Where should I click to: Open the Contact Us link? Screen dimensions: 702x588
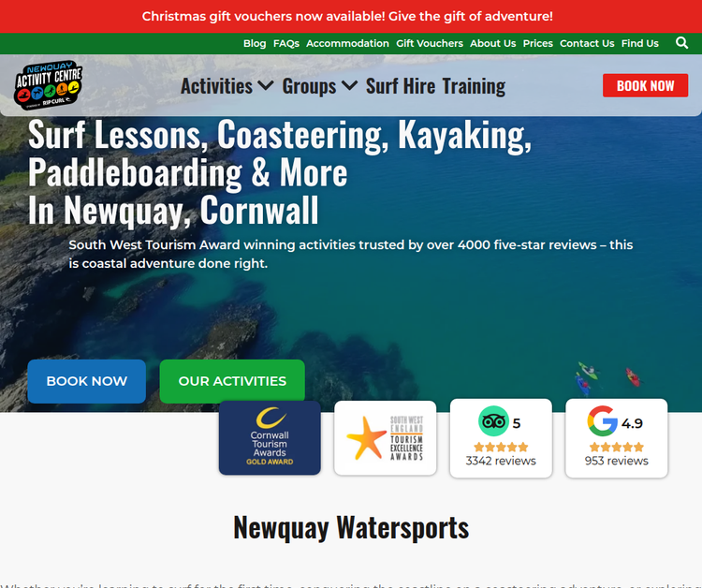(x=587, y=43)
